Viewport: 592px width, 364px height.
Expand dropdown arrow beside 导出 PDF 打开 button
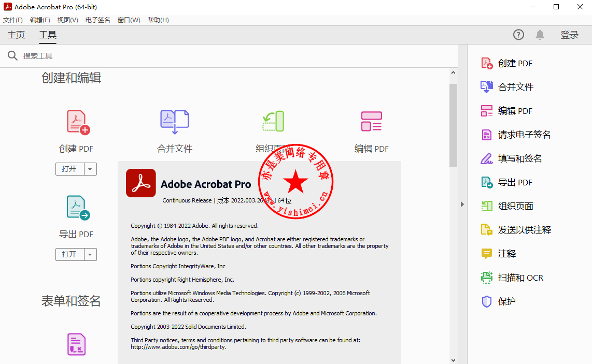(90, 255)
